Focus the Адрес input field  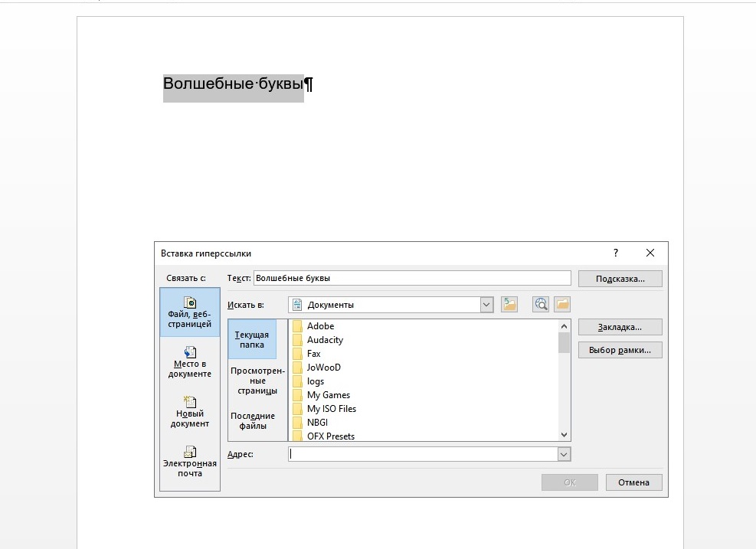pos(423,454)
